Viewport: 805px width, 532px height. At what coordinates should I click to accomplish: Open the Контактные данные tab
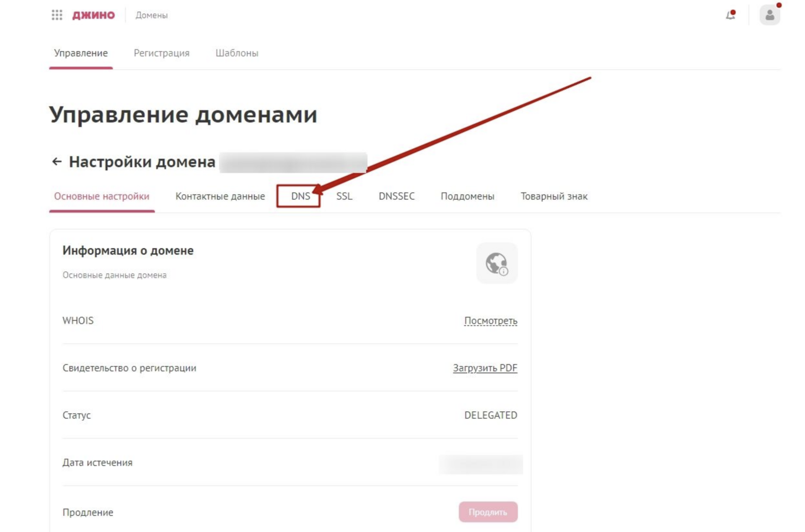point(220,197)
